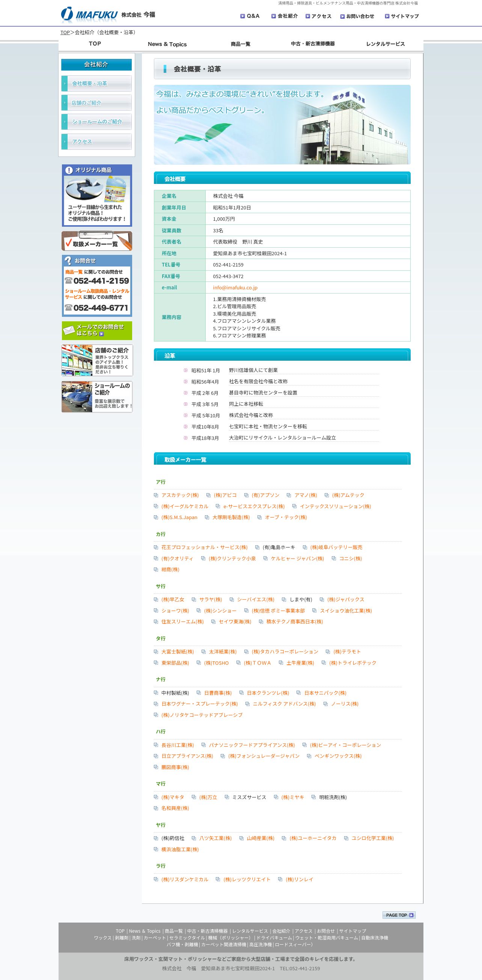Open 店舗のご紹介 in the sidebar menu

point(96,103)
